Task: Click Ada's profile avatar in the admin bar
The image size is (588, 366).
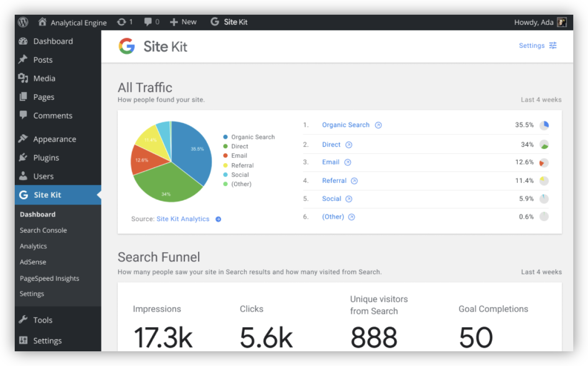Action: [x=562, y=22]
